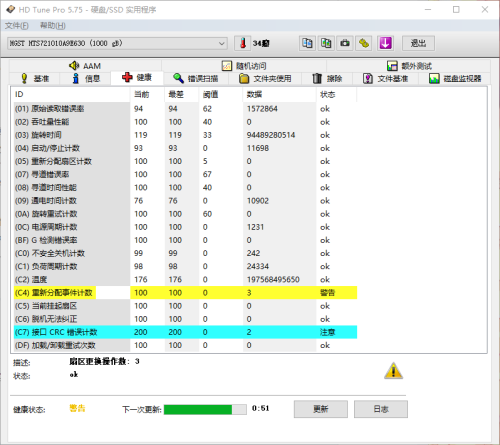Click the 更新 button
Viewport: 500px width, 445px height.
tap(321, 409)
